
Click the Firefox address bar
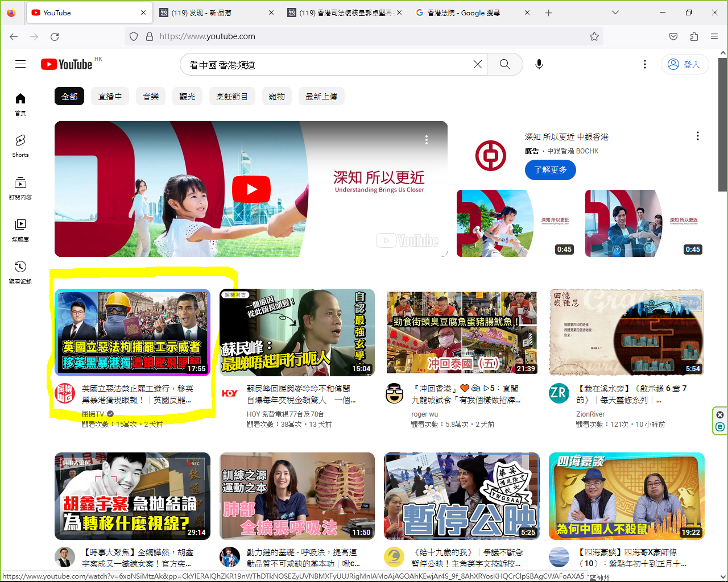click(364, 36)
